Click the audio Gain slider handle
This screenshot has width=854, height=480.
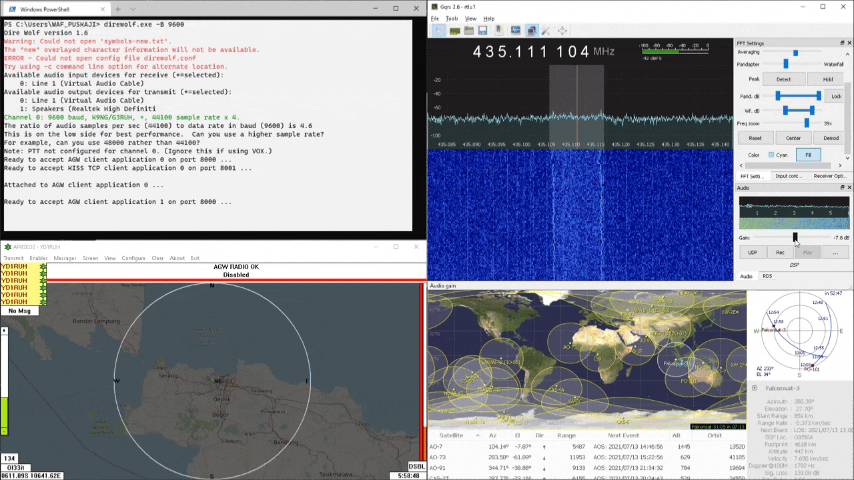tap(795, 237)
